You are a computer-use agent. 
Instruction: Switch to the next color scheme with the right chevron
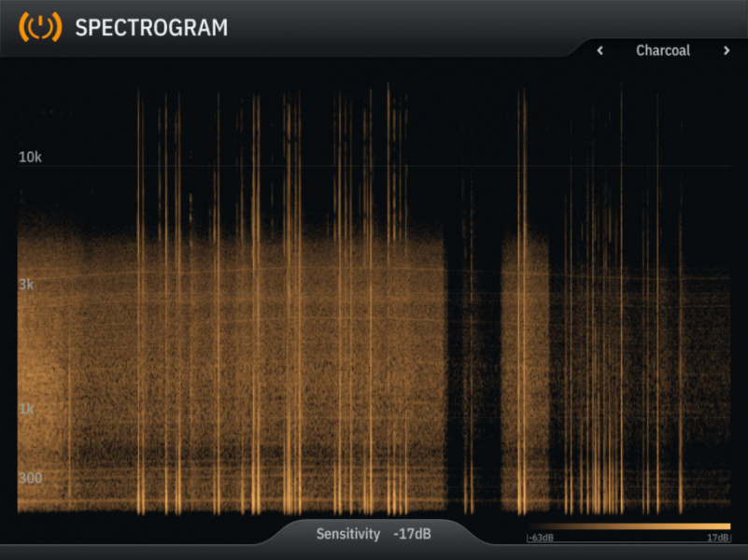tap(727, 51)
